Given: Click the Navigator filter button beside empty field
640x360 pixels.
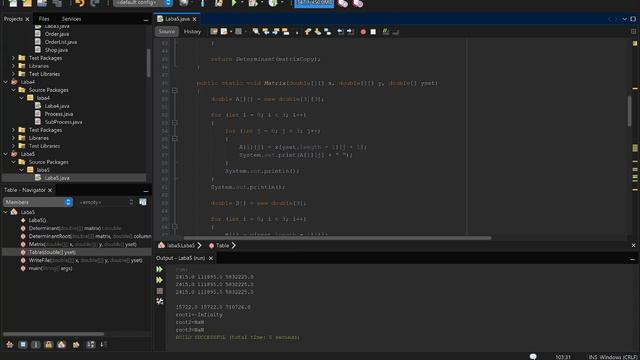Looking at the screenshot, I should tap(142, 202).
